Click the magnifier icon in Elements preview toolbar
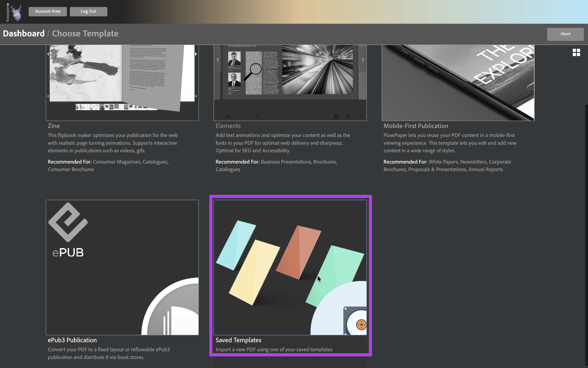The width and height of the screenshot is (588, 368). tap(348, 117)
